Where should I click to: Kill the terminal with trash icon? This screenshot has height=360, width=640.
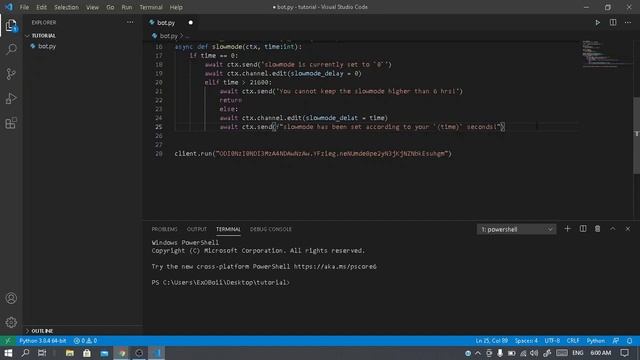(598, 229)
